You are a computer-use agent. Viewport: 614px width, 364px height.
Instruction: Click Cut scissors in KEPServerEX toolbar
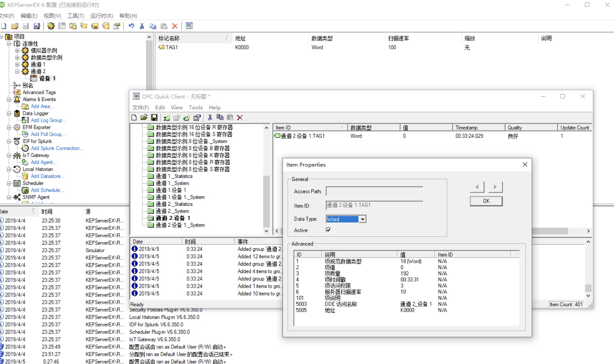click(x=142, y=26)
